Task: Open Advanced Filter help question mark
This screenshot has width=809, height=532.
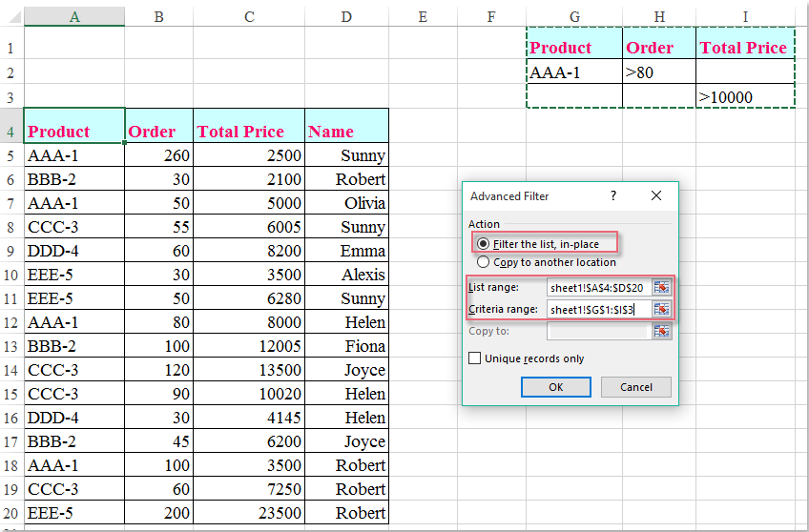Action: 613,195
